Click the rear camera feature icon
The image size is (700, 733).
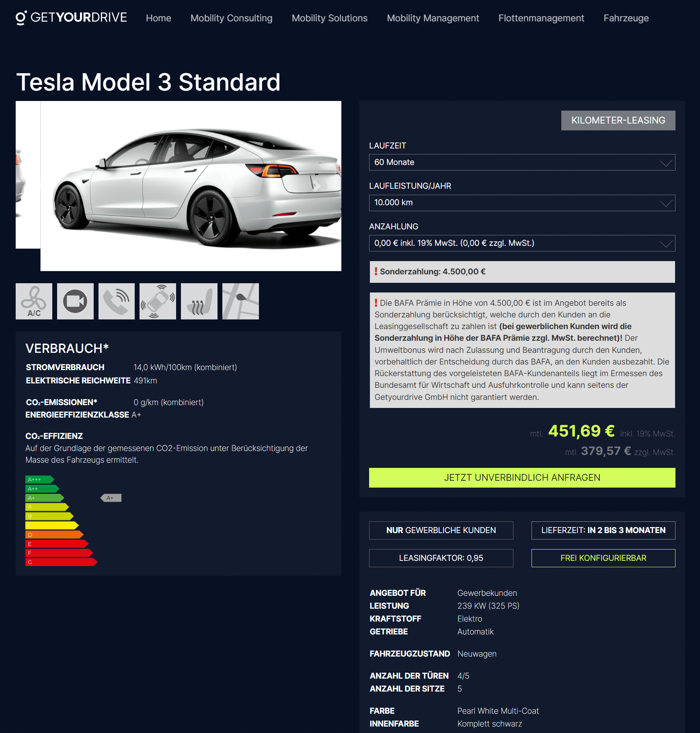click(x=75, y=301)
